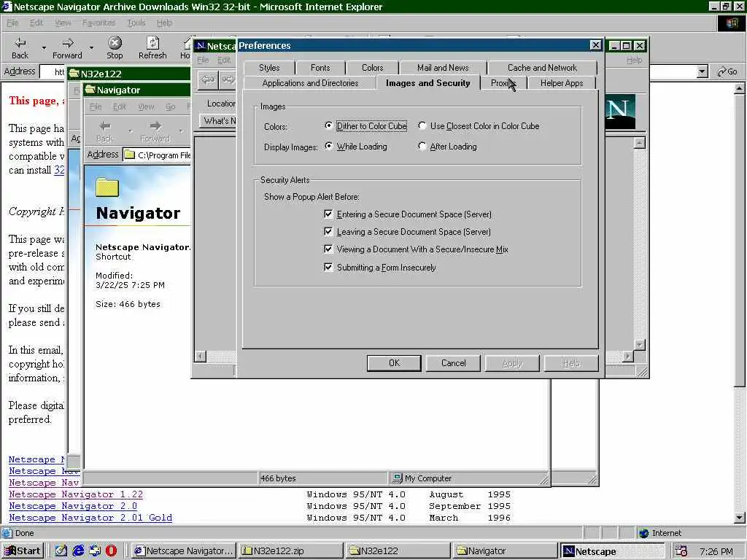Click system tray scheduler icon
Image resolution: width=747 pixels, height=560 pixels.
(x=681, y=551)
